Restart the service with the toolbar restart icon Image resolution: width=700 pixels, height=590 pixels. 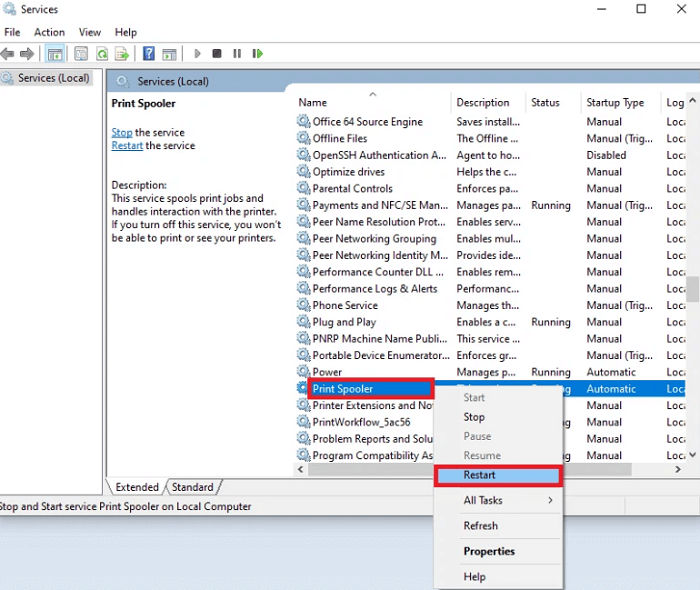pos(258,54)
